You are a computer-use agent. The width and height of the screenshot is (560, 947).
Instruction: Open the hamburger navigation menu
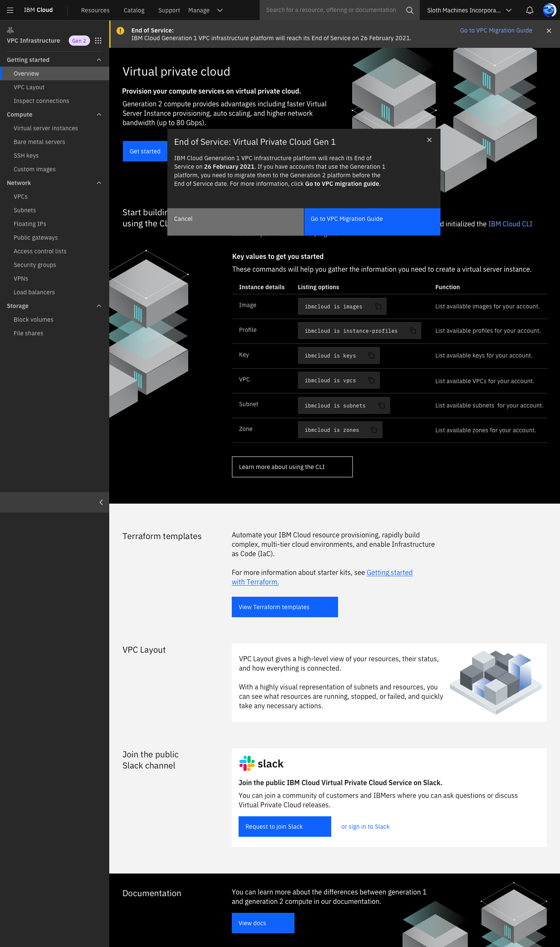pyautogui.click(x=10, y=10)
